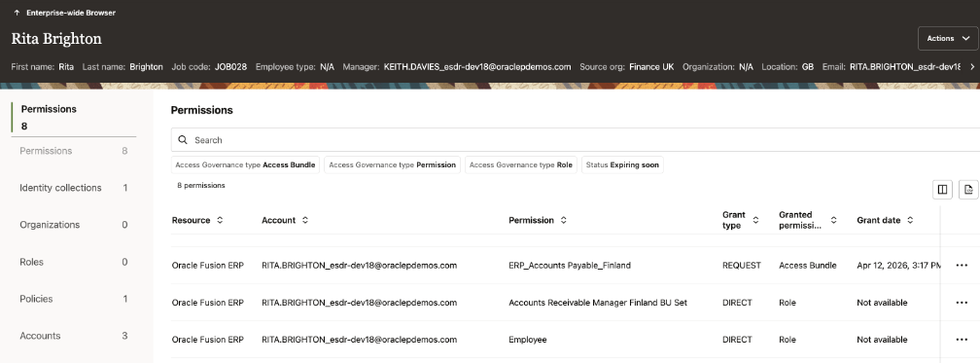
Task: Go back to Enterprise-wide Browser arrow
Action: (17, 13)
